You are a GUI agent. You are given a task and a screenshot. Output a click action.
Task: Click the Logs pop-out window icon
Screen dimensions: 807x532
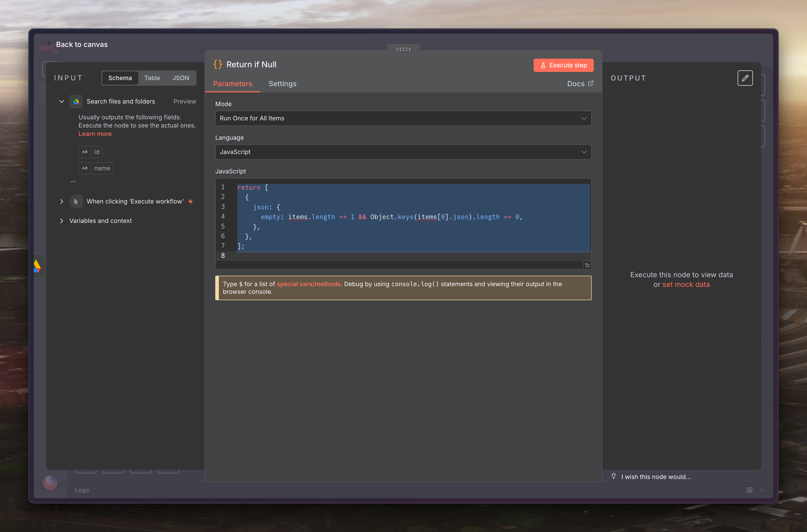749,490
